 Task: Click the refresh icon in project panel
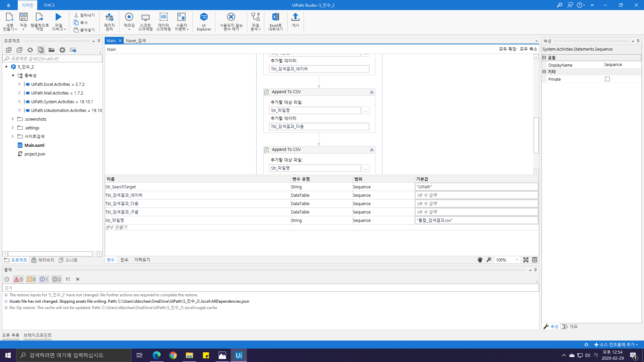tap(30, 50)
